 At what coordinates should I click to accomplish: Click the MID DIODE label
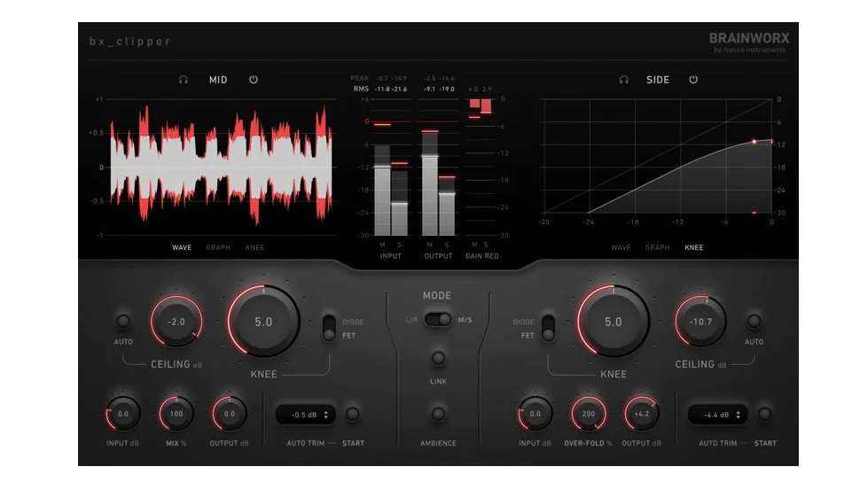click(x=353, y=322)
